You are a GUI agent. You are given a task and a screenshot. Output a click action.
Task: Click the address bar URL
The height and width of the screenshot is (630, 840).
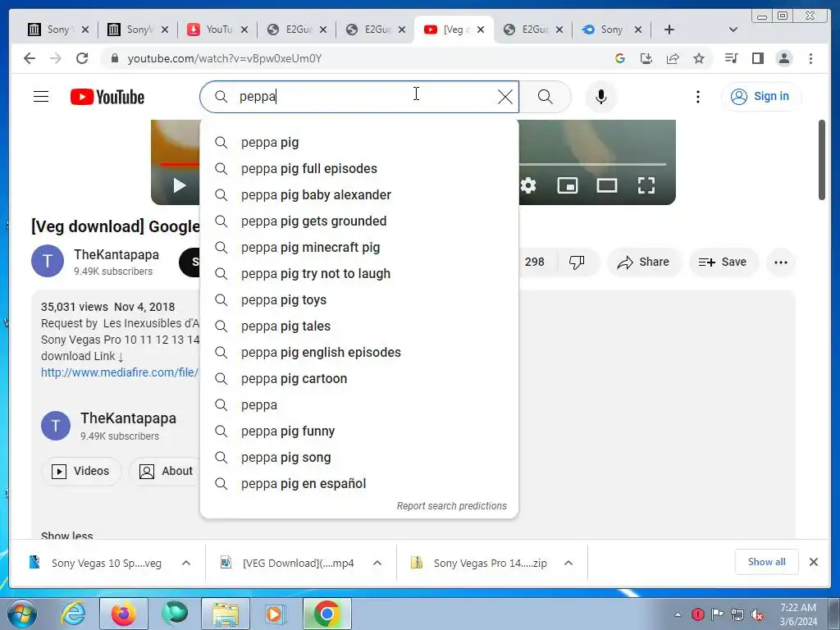pyautogui.click(x=225, y=58)
